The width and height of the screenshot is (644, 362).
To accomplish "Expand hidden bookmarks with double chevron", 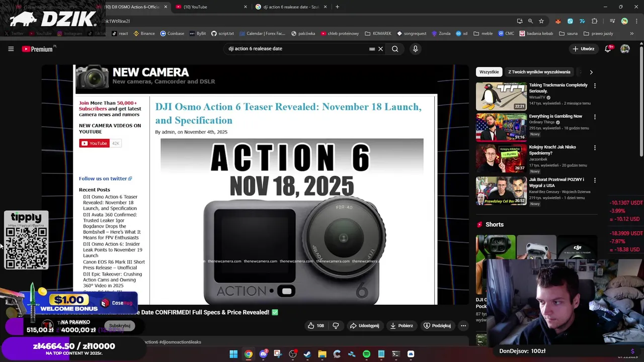I will (x=631, y=34).
